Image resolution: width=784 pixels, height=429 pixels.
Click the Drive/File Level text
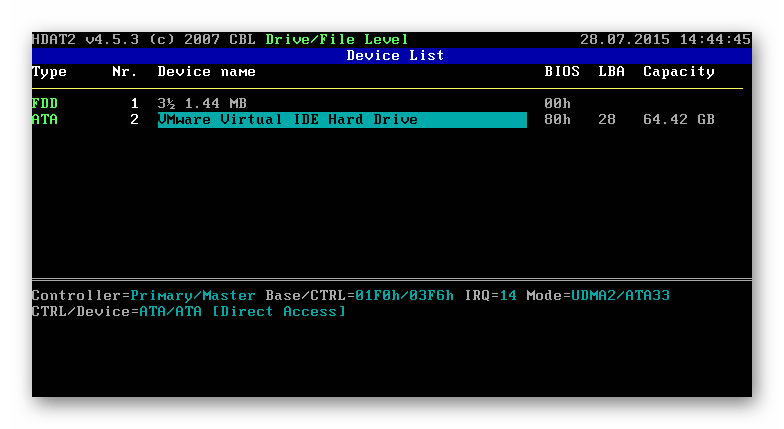[x=336, y=40]
